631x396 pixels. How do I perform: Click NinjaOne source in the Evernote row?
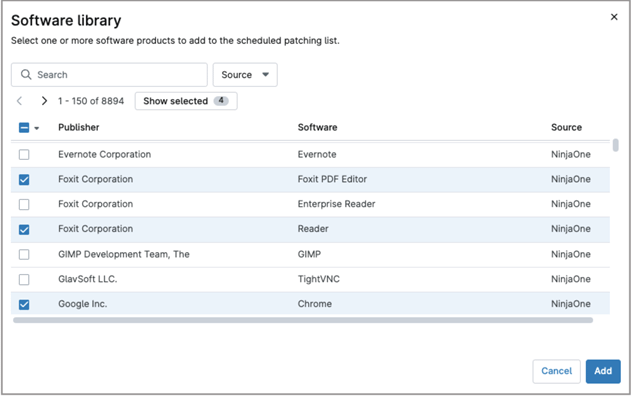click(x=571, y=154)
